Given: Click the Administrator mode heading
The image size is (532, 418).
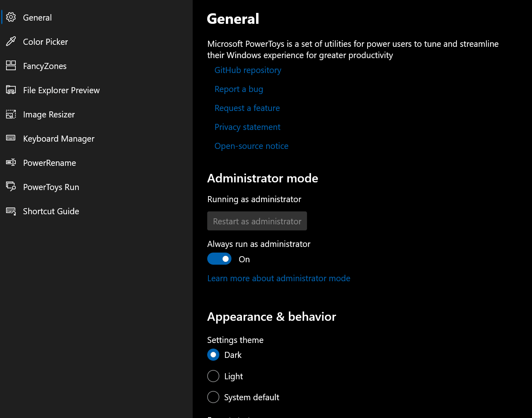Looking at the screenshot, I should [x=263, y=178].
